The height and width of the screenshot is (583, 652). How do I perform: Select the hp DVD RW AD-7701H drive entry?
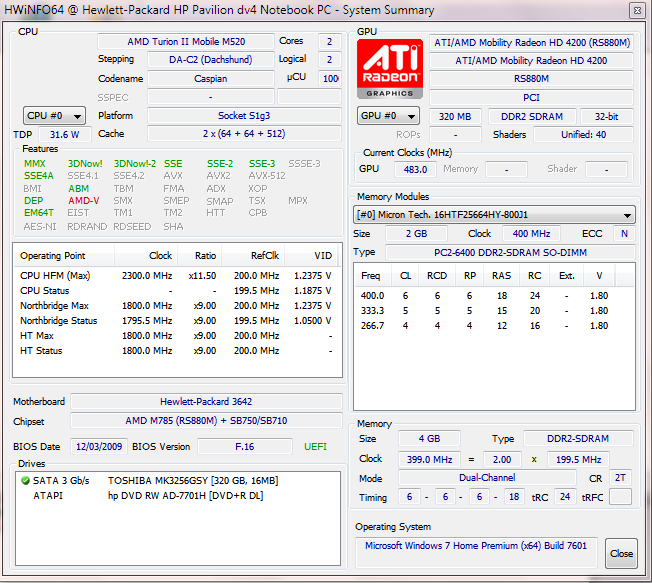point(178,496)
